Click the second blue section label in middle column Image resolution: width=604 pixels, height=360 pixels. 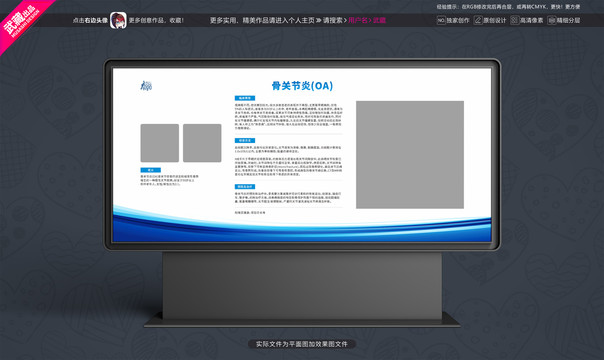(245, 141)
